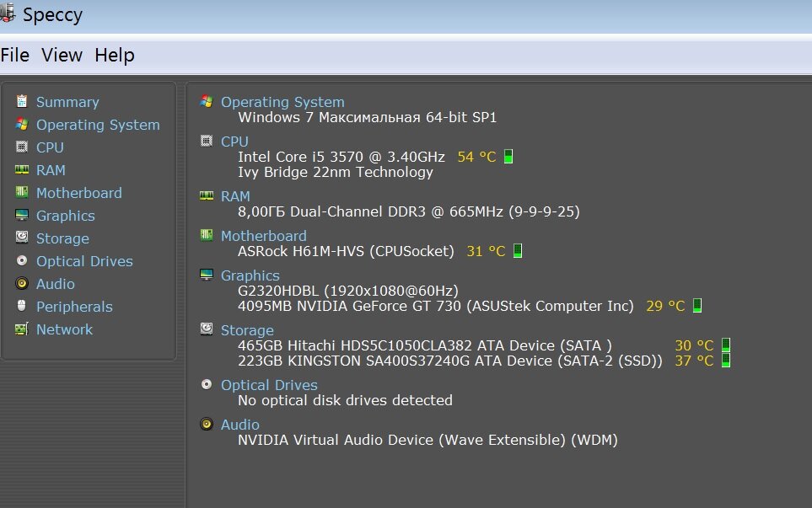Open the Help menu

tap(115, 56)
